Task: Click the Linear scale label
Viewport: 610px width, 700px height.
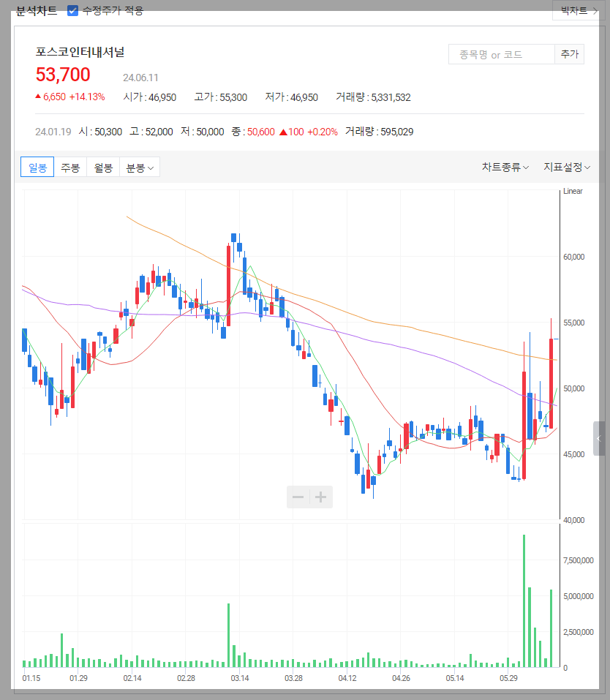Action: pos(573,191)
